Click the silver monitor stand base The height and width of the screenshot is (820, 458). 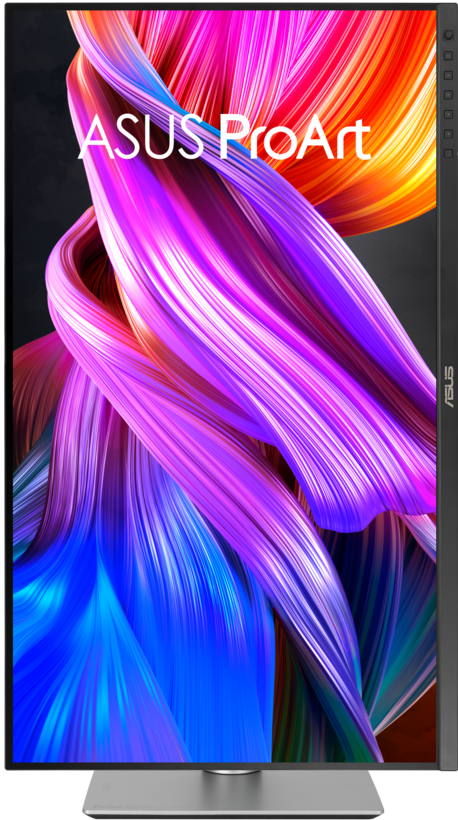coord(233,794)
